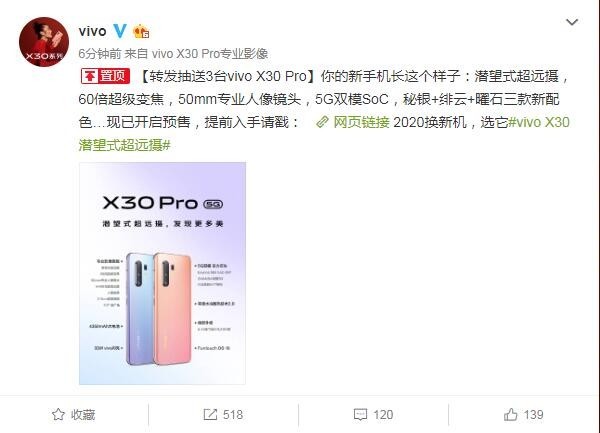
Task: Open the post options chevron menu
Action: (572, 22)
